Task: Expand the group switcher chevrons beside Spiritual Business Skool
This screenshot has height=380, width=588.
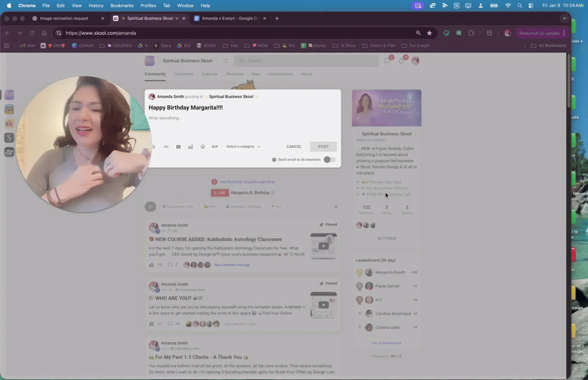Action: (226, 61)
